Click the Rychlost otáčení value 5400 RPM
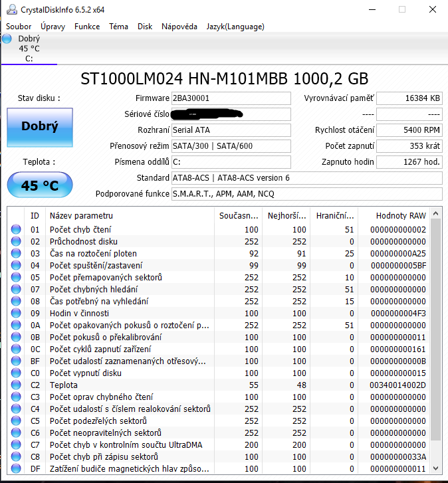This screenshot has width=448, height=483. (x=409, y=130)
